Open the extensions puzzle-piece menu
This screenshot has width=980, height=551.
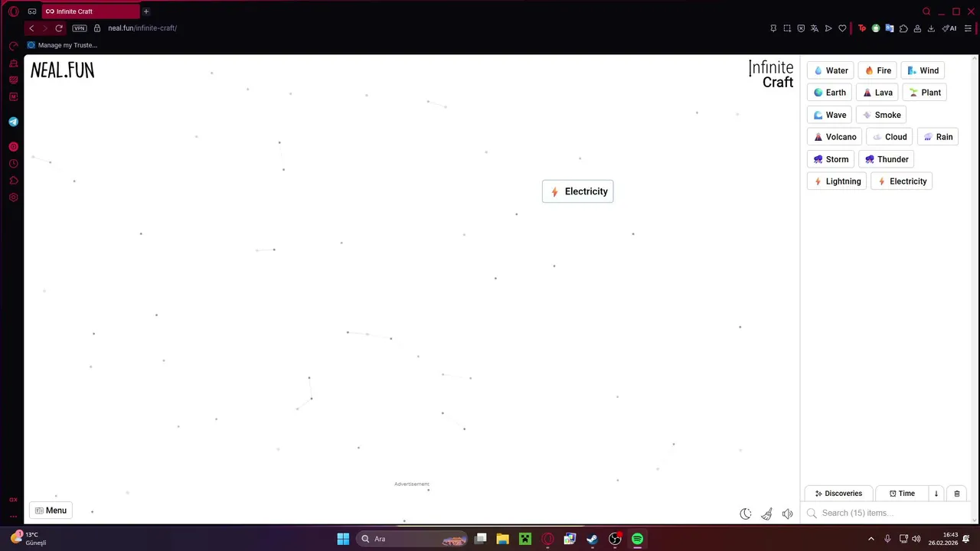(903, 28)
